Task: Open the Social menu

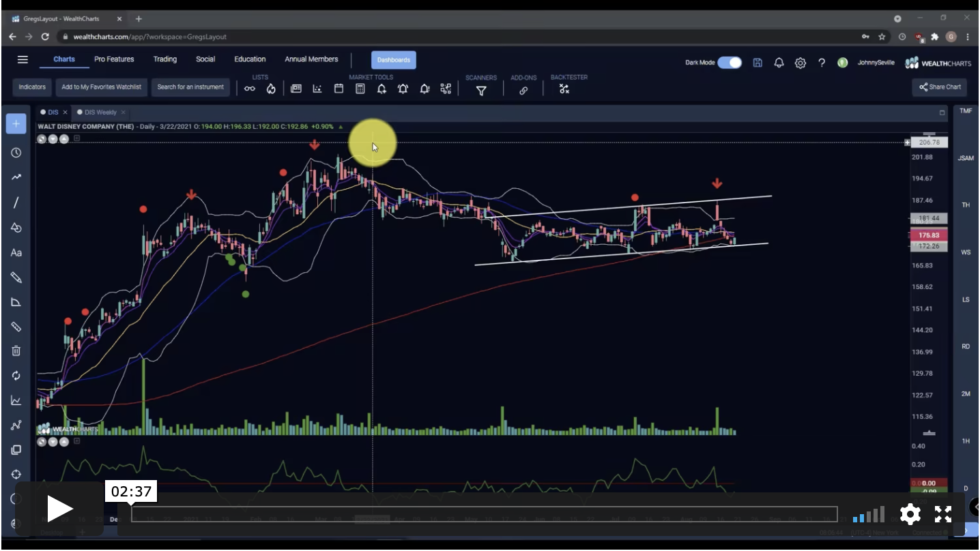Action: pyautogui.click(x=205, y=59)
